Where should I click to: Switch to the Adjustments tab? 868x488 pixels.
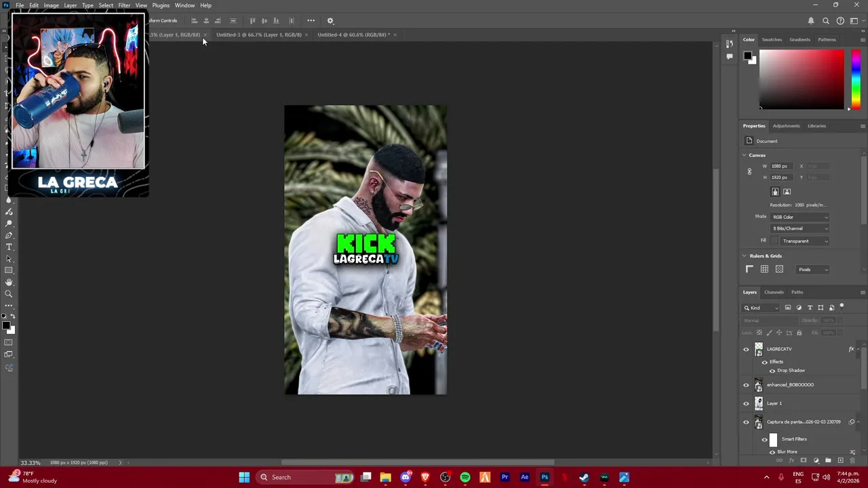(x=787, y=125)
